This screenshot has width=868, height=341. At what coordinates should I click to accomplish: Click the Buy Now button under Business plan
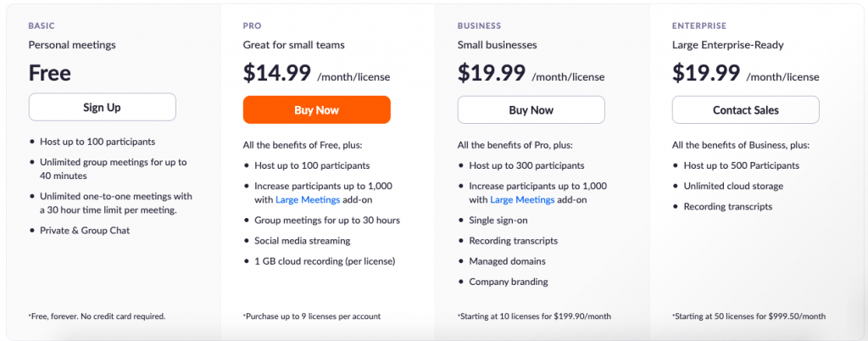[531, 110]
